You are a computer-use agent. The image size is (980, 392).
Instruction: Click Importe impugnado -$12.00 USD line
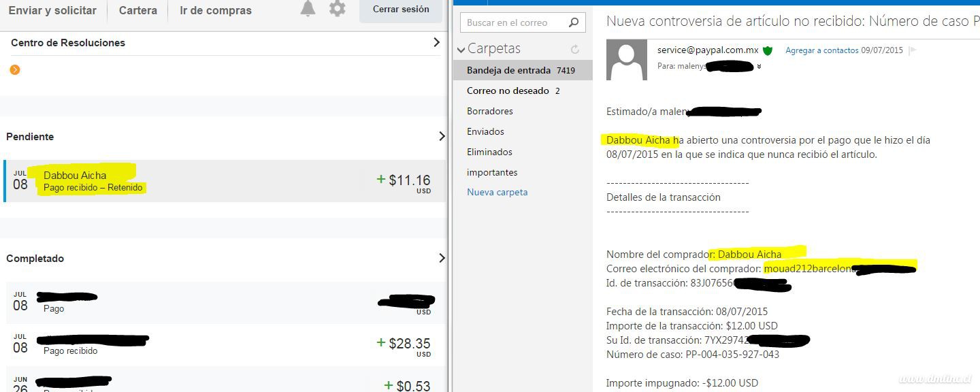pyautogui.click(x=682, y=382)
